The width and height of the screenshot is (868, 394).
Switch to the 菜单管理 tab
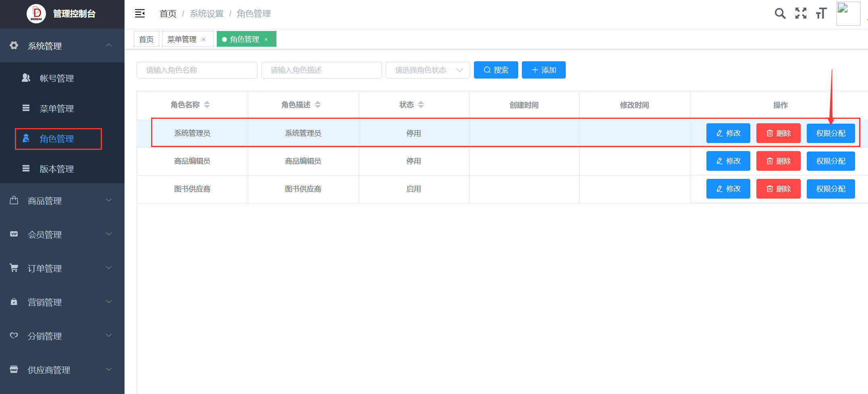(182, 39)
